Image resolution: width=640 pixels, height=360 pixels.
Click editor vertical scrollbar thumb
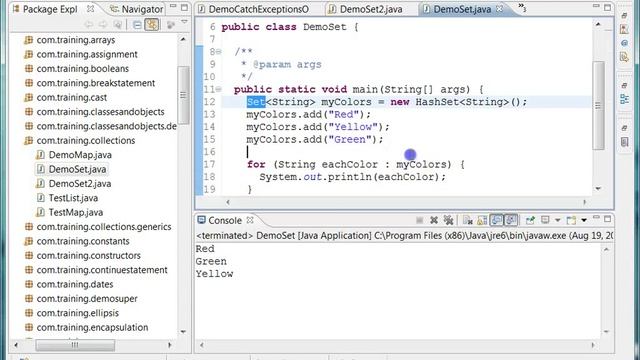[x=598, y=105]
